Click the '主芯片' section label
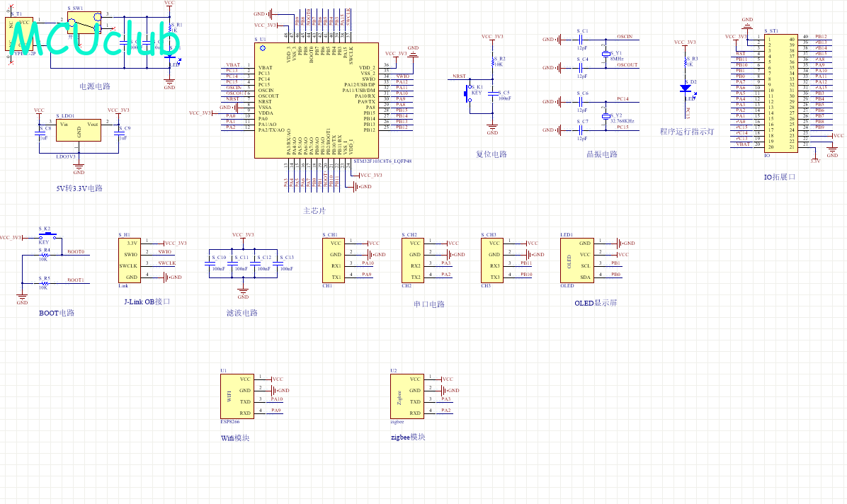This screenshot has width=847, height=504. (314, 211)
